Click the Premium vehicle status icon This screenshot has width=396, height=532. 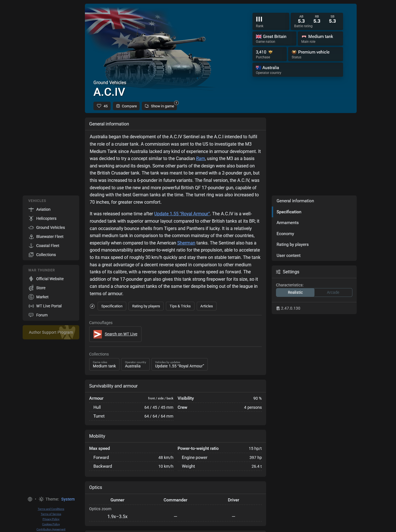(294, 52)
